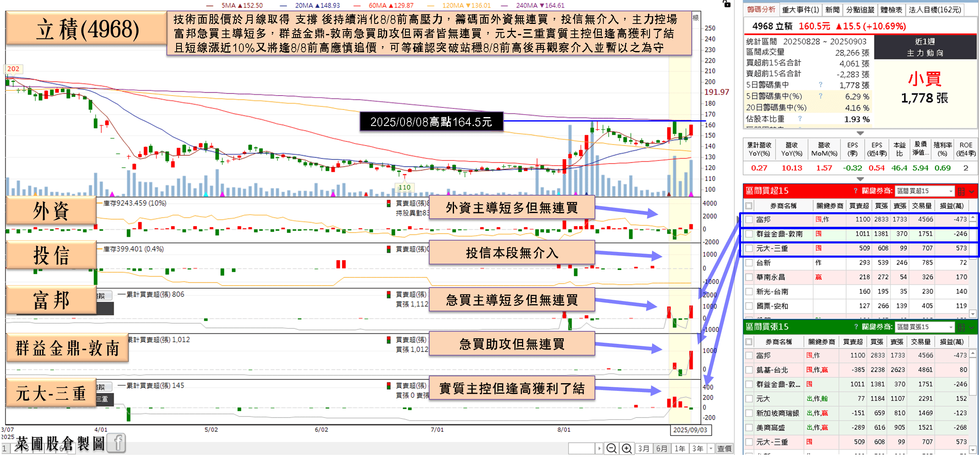Open the 關鍵券商 dropdown showing 區間買張15
The height and width of the screenshot is (465, 980).
coord(925,327)
